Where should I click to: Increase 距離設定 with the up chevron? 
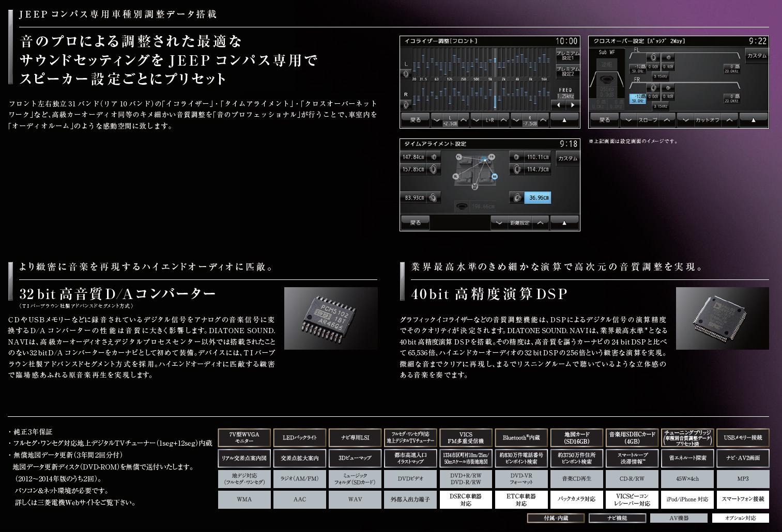(541, 223)
